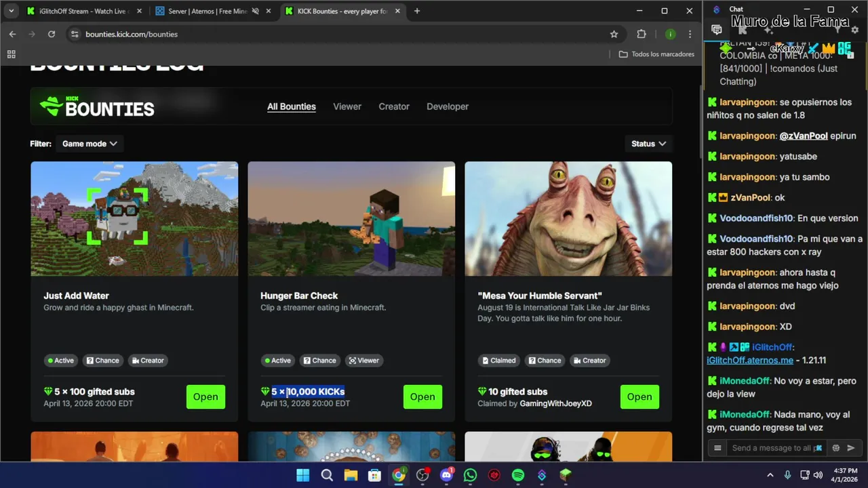Click Just Add Water ghast thumbnail
Image resolution: width=868 pixels, height=488 pixels.
[134, 218]
